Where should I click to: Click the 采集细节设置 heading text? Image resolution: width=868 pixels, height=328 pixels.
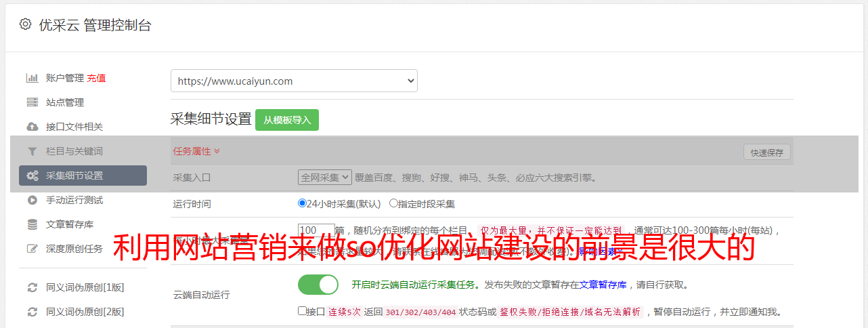click(211, 119)
